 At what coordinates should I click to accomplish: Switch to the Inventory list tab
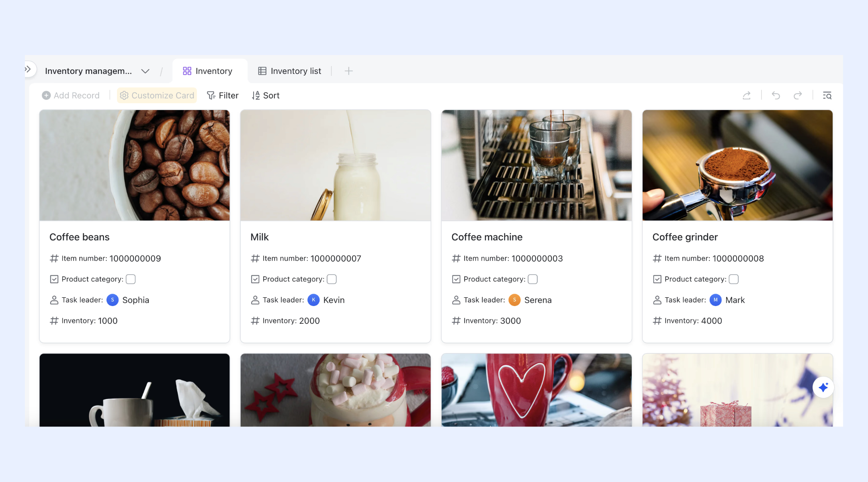(x=289, y=71)
